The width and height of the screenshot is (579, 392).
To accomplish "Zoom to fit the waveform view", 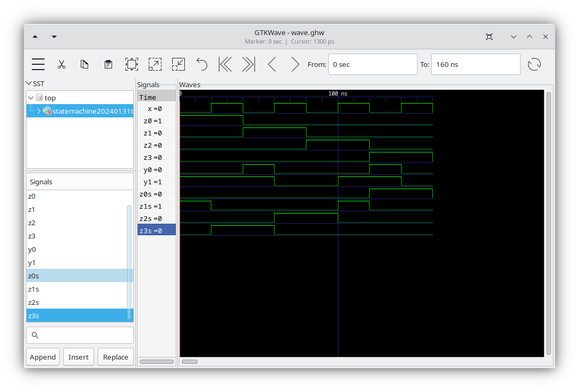I will [x=131, y=64].
